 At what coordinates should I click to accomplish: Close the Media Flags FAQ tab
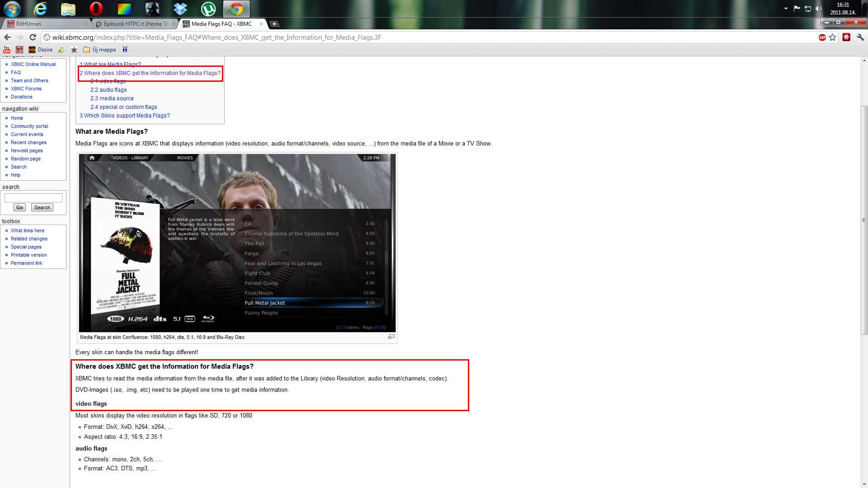point(261,24)
